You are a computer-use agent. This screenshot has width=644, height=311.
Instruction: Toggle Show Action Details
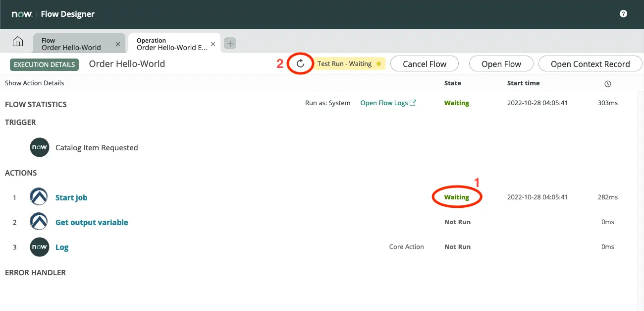34,83
